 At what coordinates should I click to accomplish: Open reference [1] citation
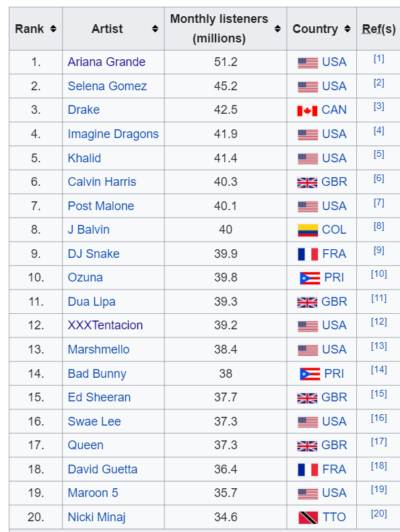379,59
